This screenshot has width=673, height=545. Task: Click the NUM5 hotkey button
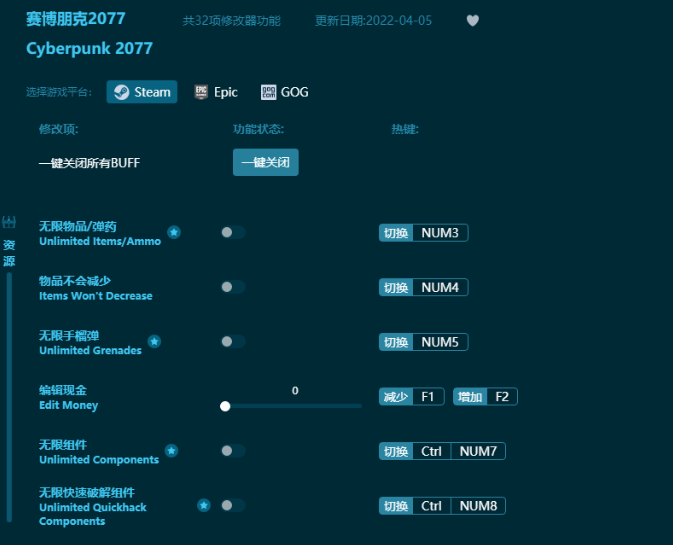coord(424,342)
